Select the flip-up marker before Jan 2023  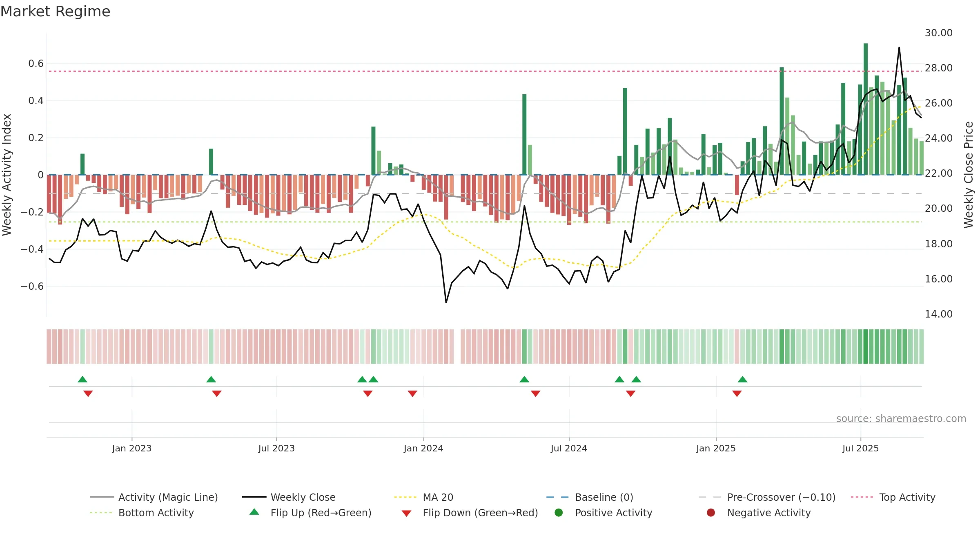(82, 379)
